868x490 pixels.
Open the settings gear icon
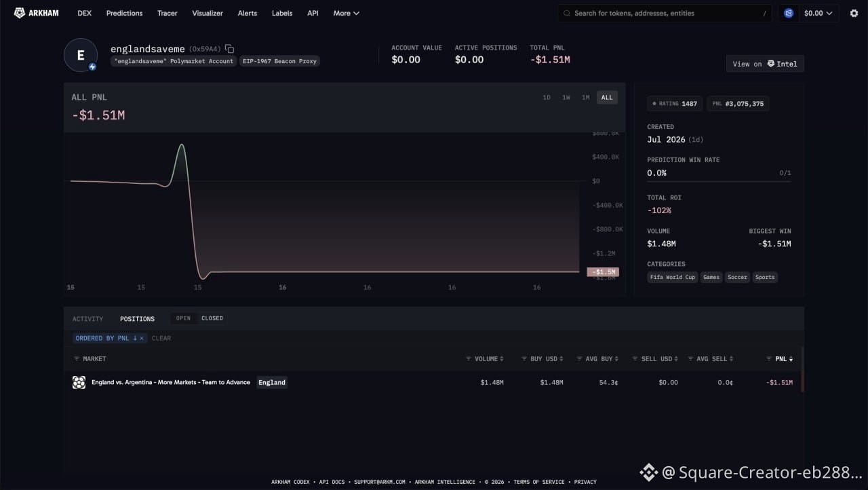click(854, 13)
